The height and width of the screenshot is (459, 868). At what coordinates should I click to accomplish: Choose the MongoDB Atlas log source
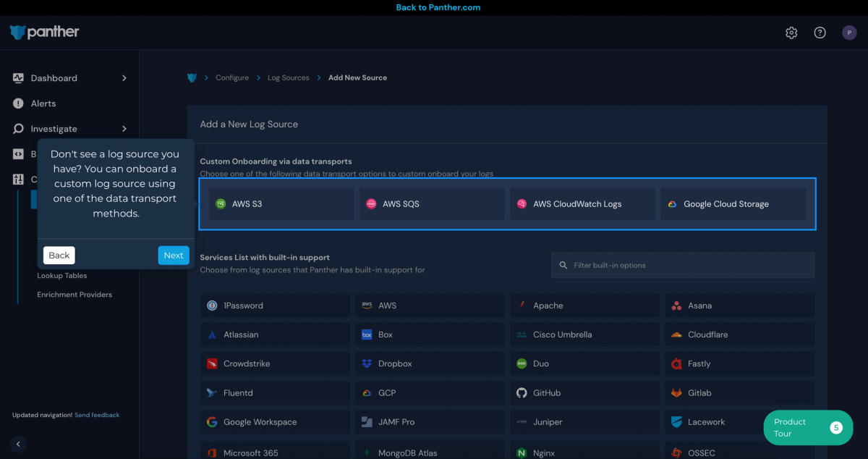pyautogui.click(x=429, y=450)
